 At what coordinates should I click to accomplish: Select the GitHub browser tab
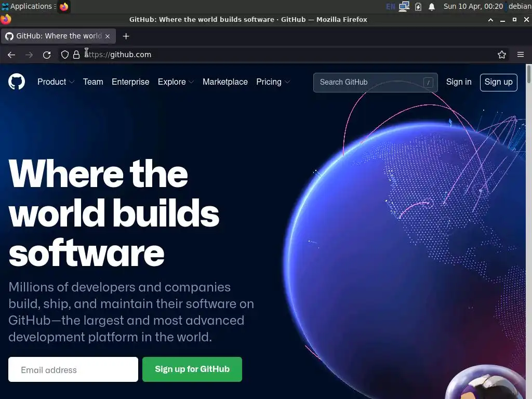point(58,36)
